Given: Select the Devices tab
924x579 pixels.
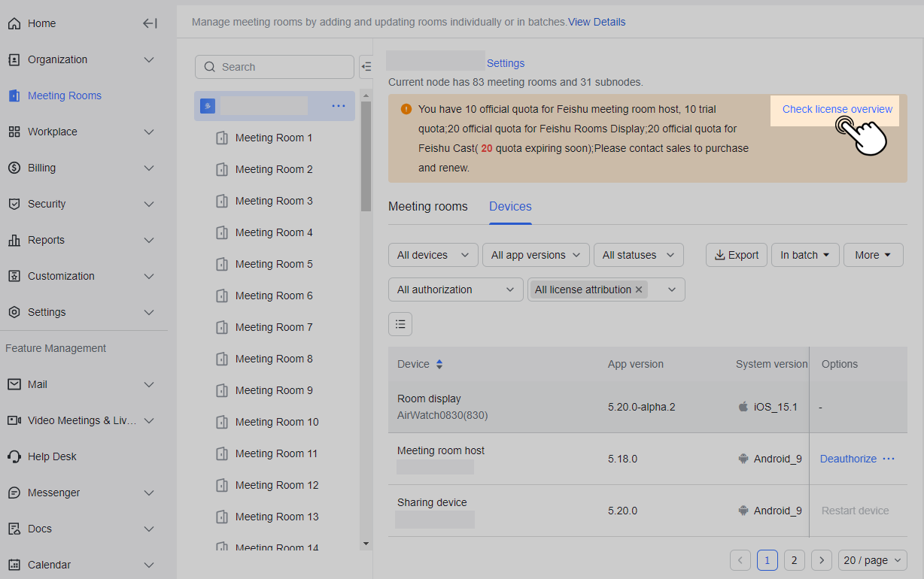Looking at the screenshot, I should [x=510, y=206].
